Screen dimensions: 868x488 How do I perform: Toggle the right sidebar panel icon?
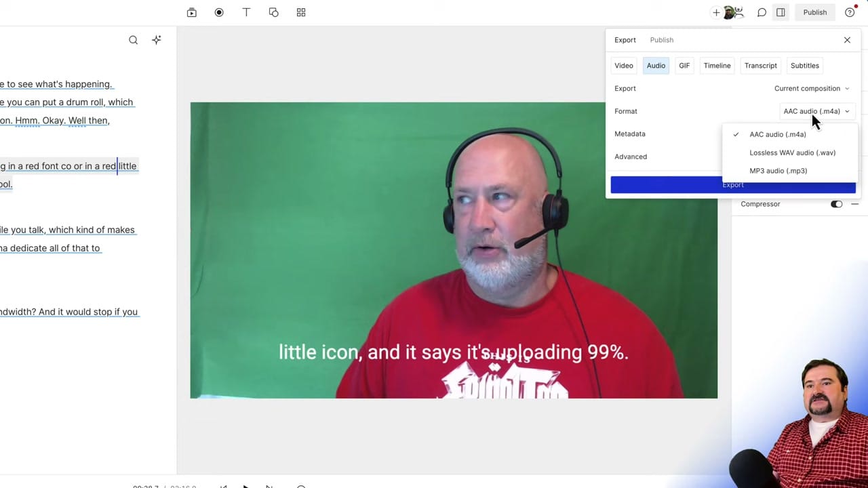[781, 12]
